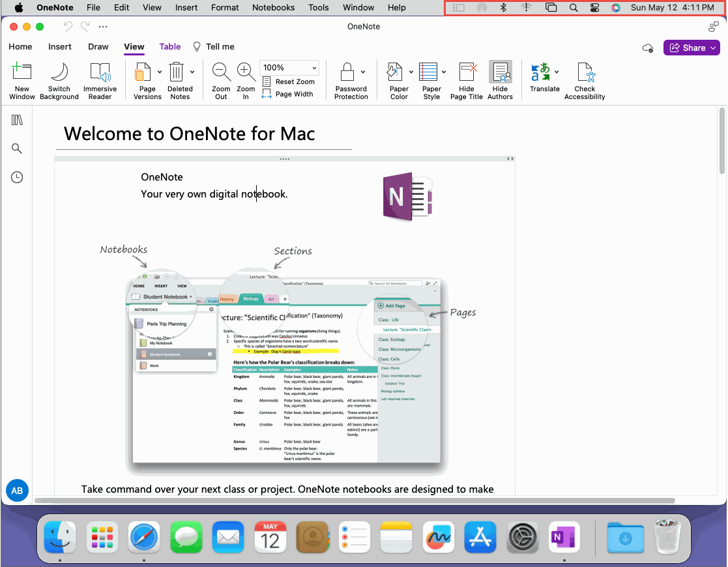
Task: Open the Table ribbon tab
Action: click(x=170, y=47)
